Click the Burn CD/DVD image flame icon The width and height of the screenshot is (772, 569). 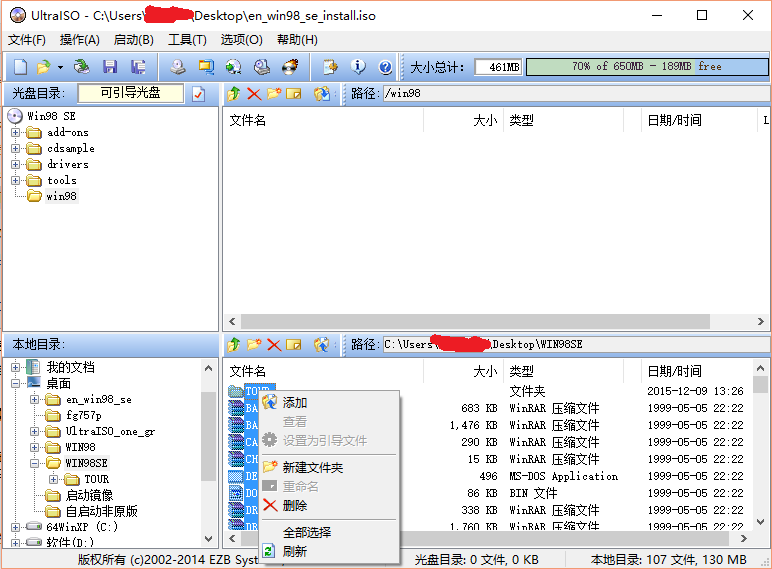coord(290,66)
